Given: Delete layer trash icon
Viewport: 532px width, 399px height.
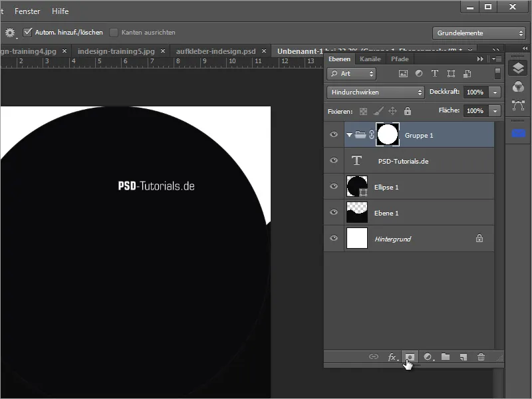Looking at the screenshot, I should (x=481, y=357).
